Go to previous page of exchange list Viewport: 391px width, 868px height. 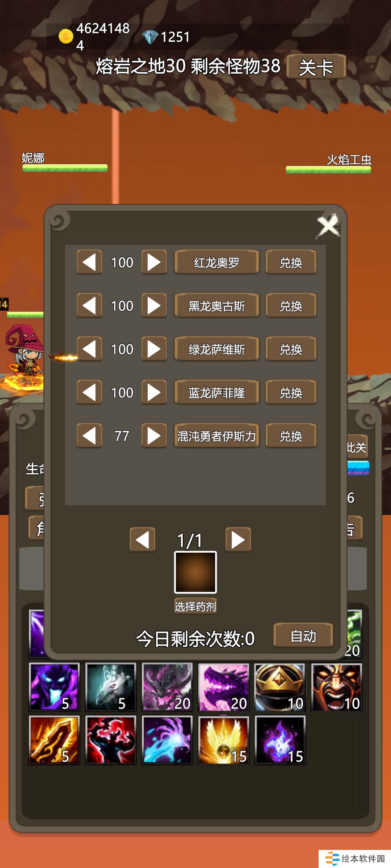point(143,540)
